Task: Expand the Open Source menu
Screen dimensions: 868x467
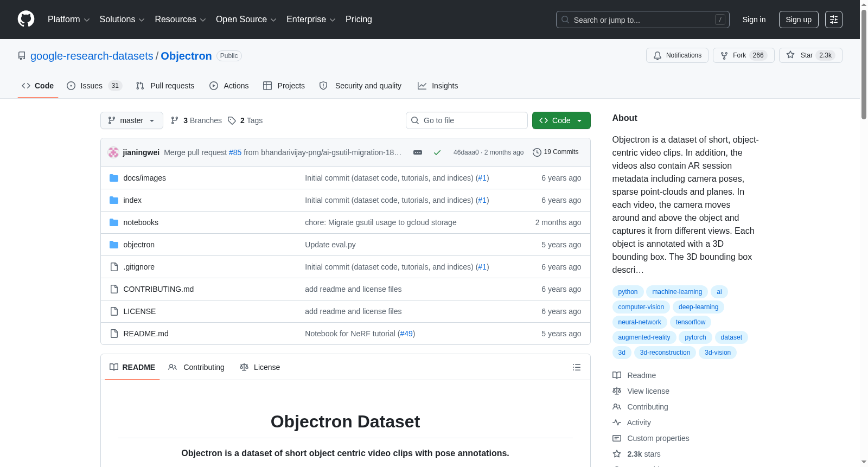Action: pos(246,20)
